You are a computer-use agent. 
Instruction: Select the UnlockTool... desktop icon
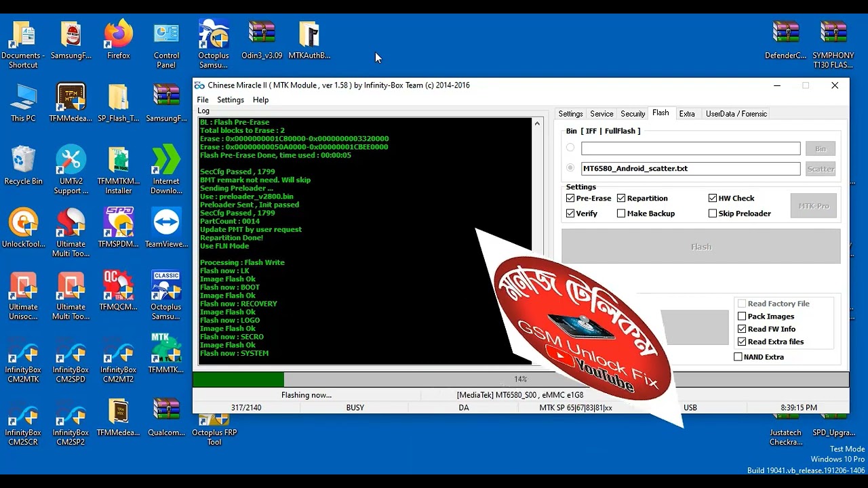coord(23,228)
